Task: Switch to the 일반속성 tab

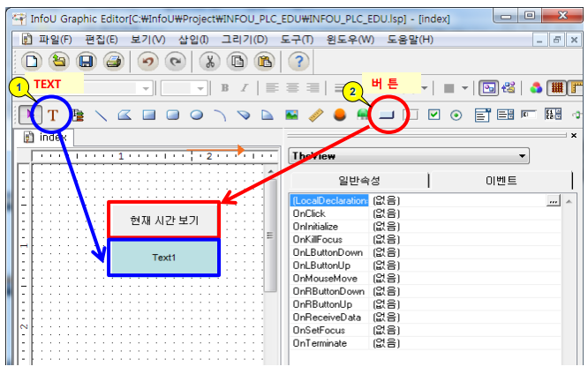Action: (359, 181)
